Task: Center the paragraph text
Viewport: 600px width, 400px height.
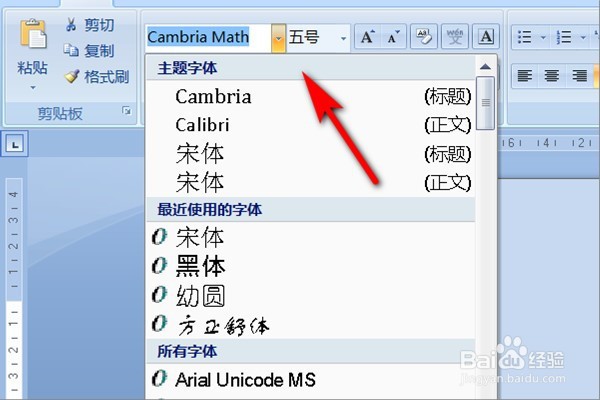Action: (551, 75)
